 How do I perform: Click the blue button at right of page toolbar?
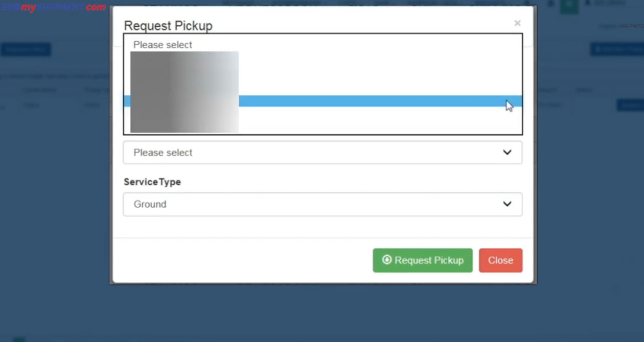(616, 49)
